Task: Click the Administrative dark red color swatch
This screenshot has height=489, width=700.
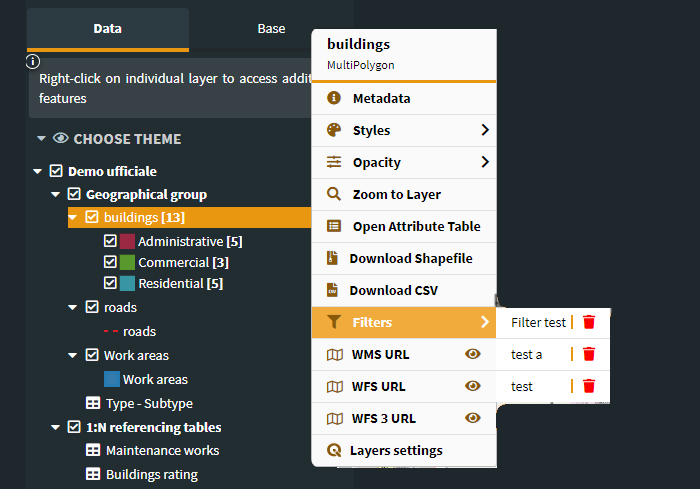Action: [127, 241]
